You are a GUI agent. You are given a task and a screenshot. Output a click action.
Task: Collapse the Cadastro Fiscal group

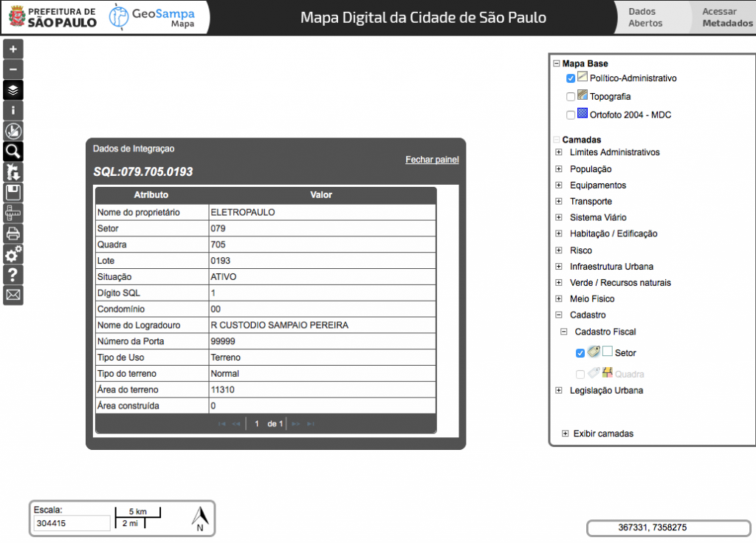tap(563, 332)
